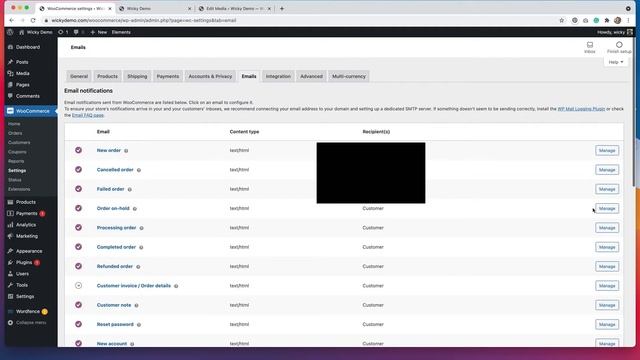Open Appearance in sidebar
This screenshot has width=640, height=360.
click(29, 251)
